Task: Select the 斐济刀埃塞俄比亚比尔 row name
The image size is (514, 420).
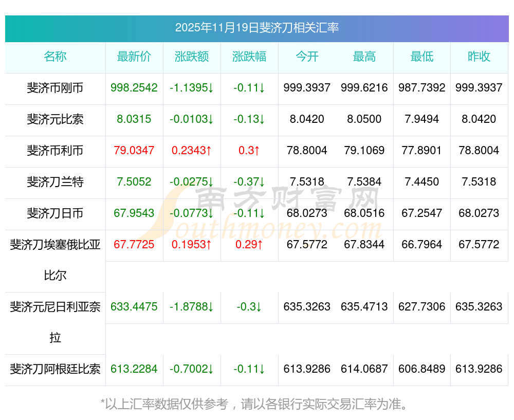Action: tap(55, 260)
